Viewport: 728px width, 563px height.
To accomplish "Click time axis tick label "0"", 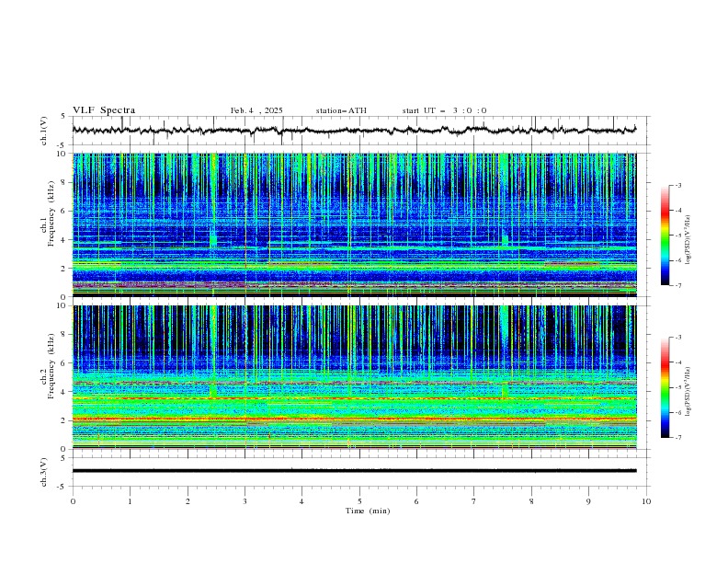I will (x=73, y=501).
